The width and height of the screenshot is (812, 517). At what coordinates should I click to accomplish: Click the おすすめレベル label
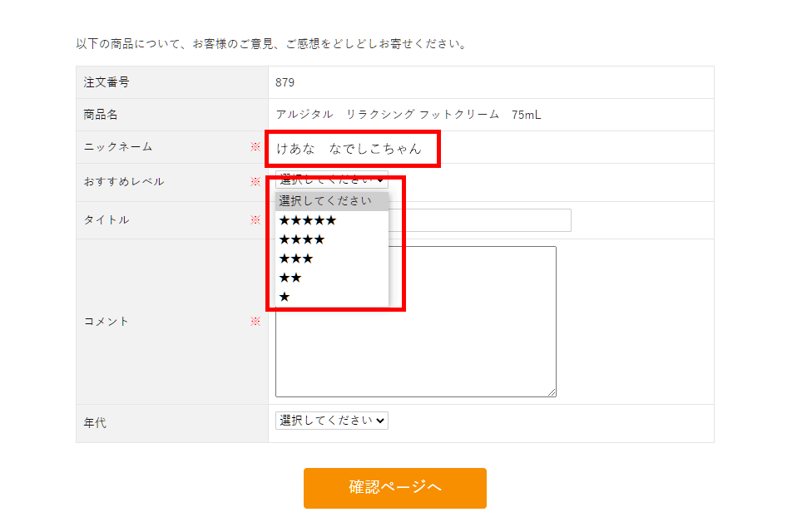[x=124, y=181]
